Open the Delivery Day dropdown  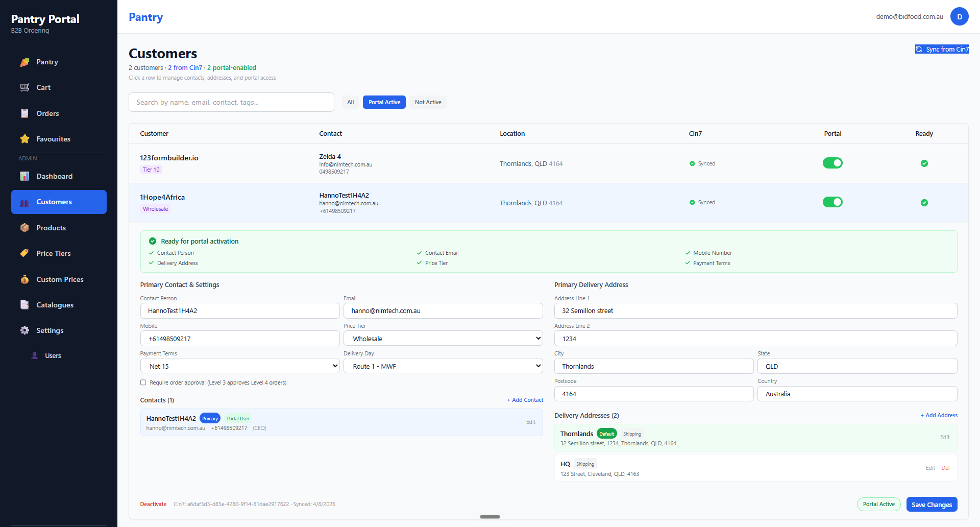point(443,366)
